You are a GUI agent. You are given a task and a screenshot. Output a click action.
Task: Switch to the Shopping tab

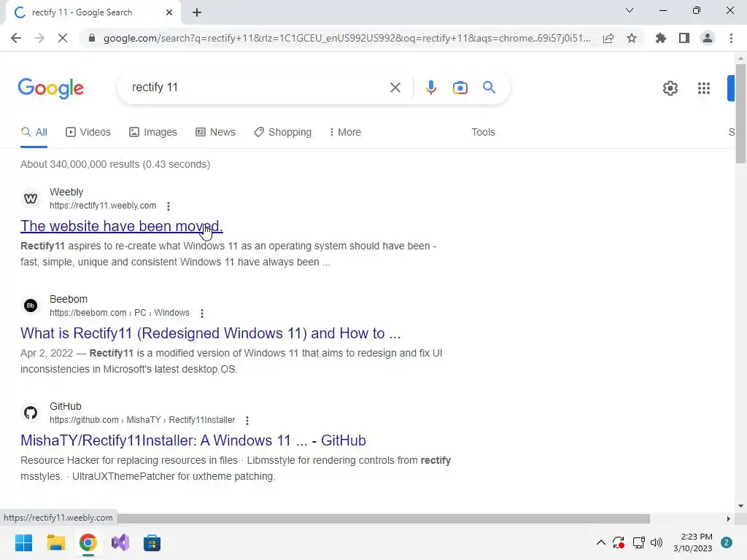282,132
